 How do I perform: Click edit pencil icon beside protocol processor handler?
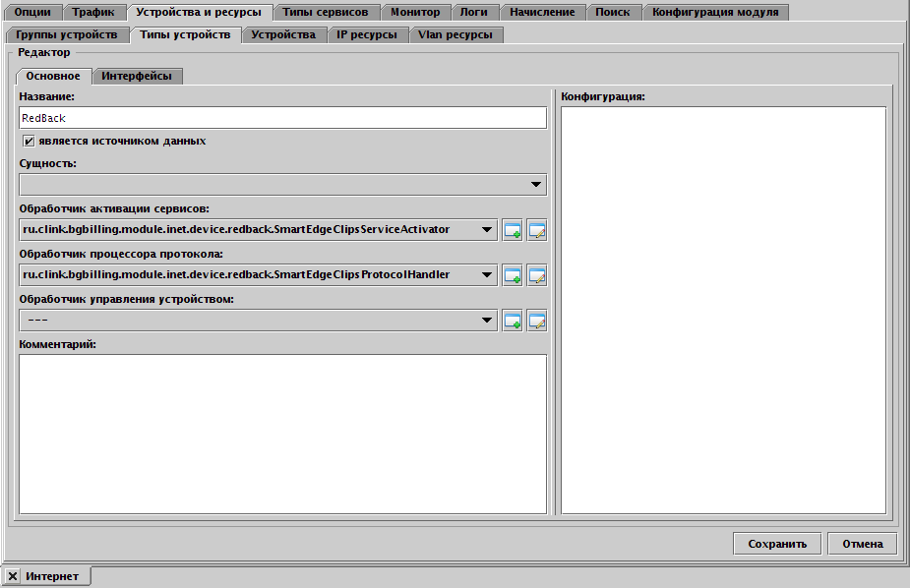[536, 275]
